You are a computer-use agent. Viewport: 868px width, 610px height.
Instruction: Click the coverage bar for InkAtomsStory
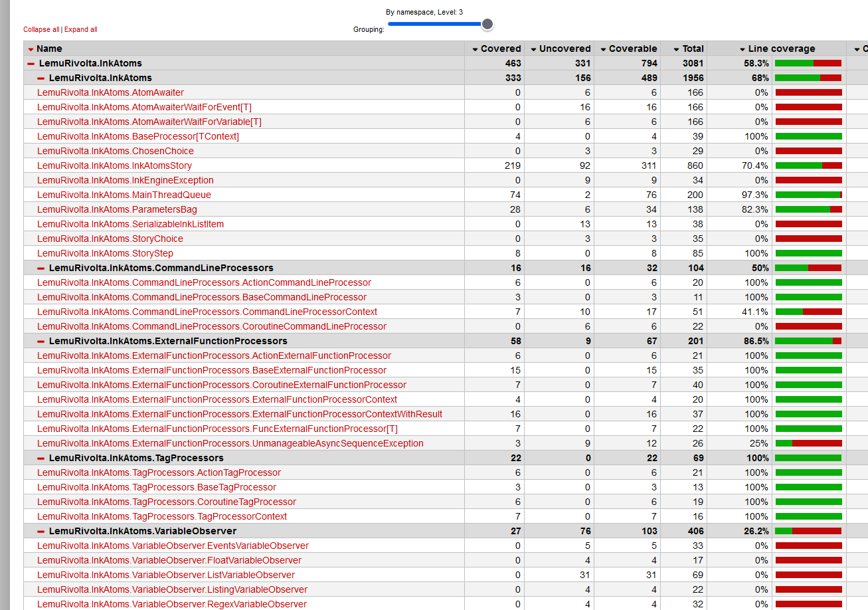(x=808, y=165)
